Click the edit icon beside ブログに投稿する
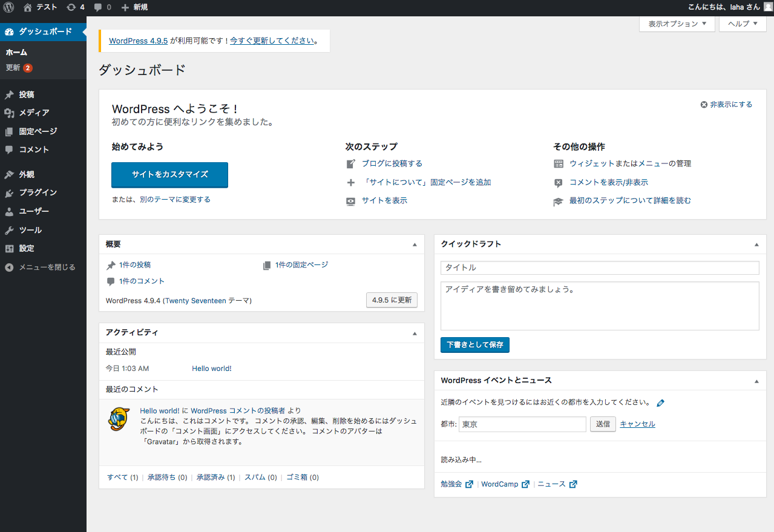The width and height of the screenshot is (774, 532). 351,164
